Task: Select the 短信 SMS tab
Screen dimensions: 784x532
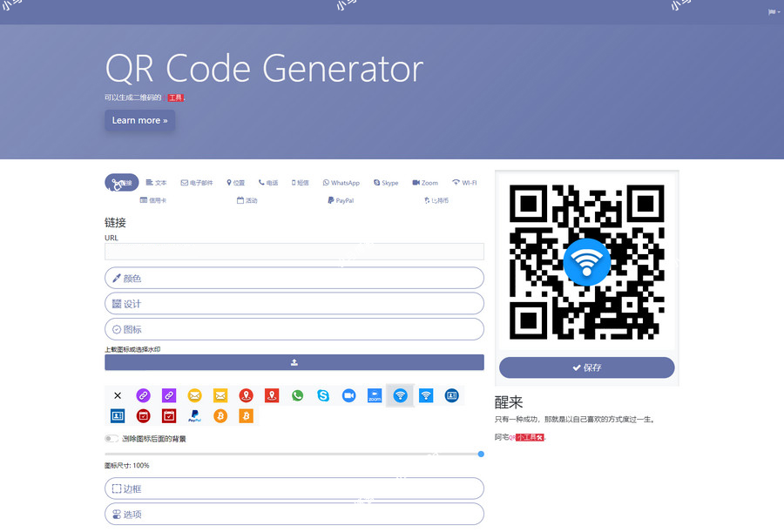Action: click(300, 183)
